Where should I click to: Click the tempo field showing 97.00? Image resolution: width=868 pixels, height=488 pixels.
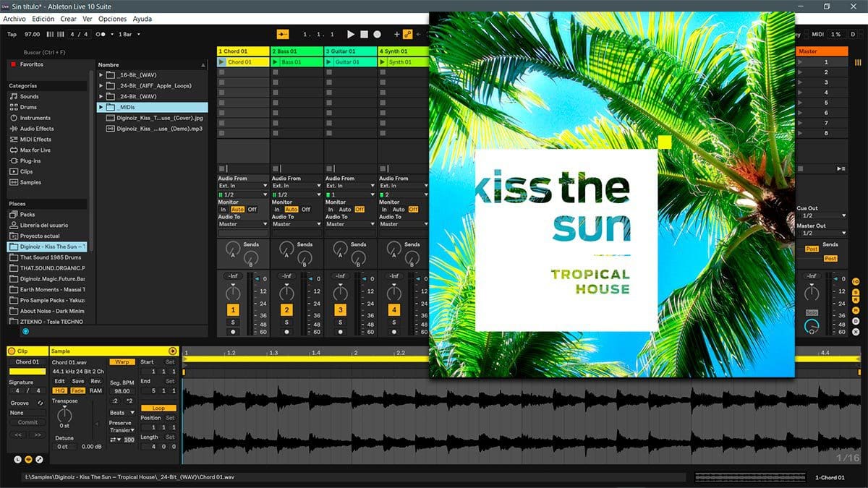(32, 34)
